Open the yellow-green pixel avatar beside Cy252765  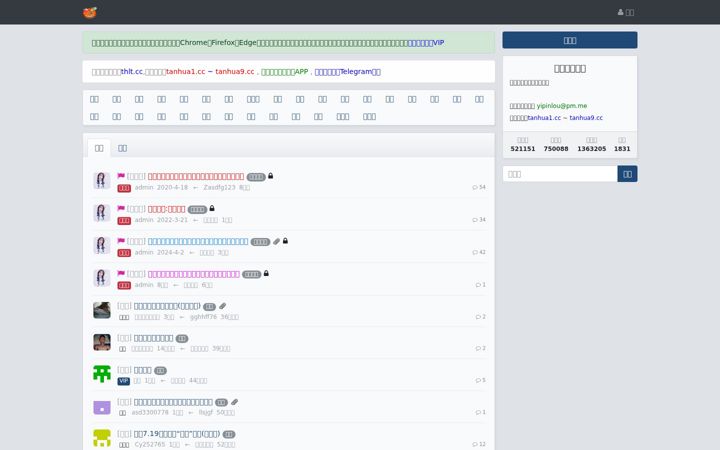point(101,439)
